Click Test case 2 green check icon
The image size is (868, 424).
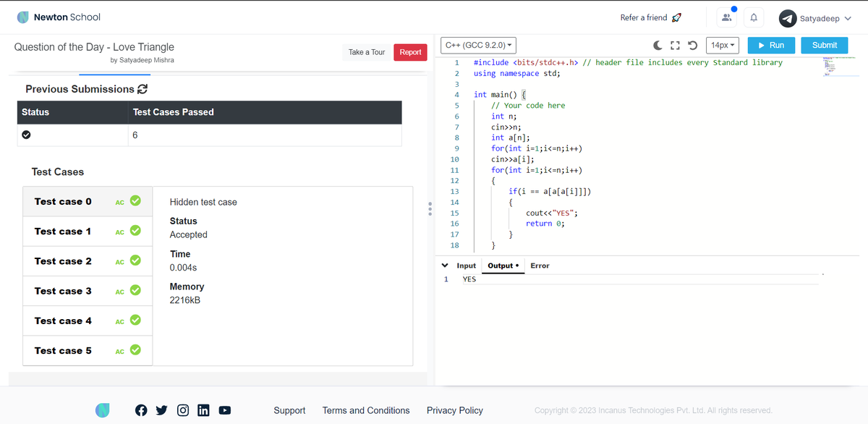135,260
